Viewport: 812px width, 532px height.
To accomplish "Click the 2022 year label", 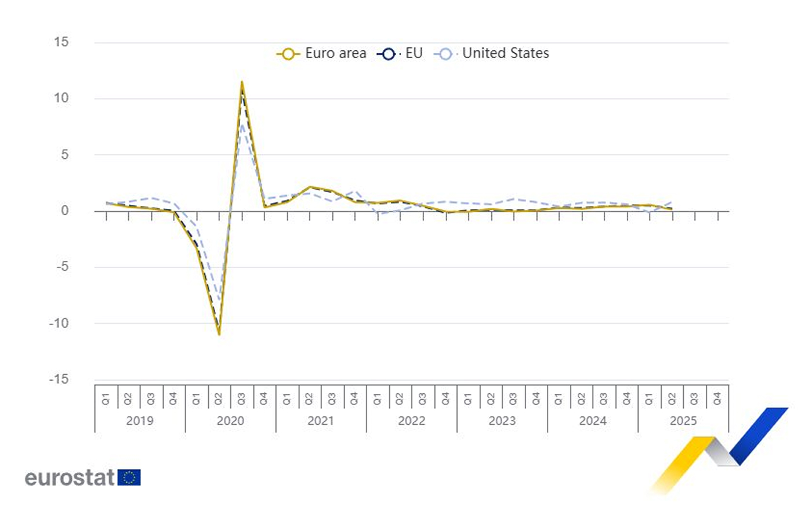I will 411,421.
